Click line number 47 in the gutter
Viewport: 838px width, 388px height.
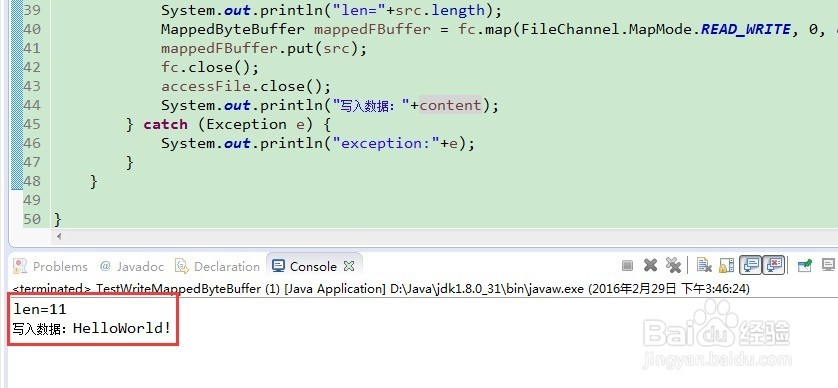pyautogui.click(x=32, y=162)
